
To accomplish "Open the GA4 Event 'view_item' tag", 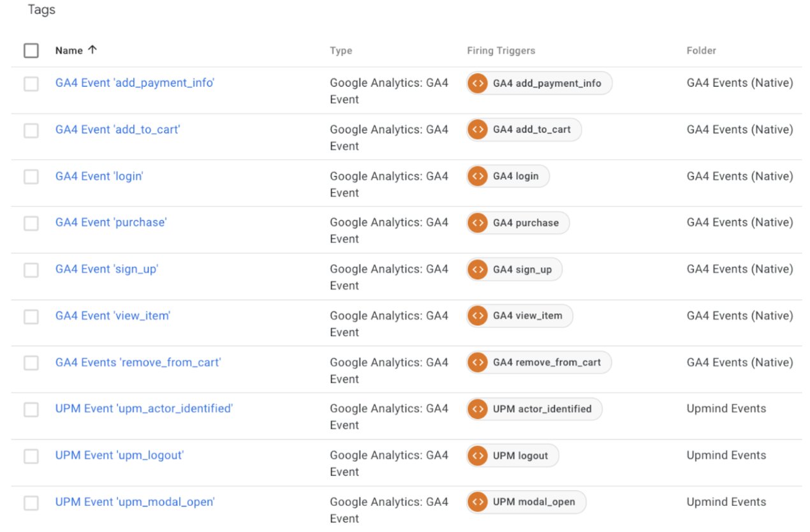I will click(113, 315).
